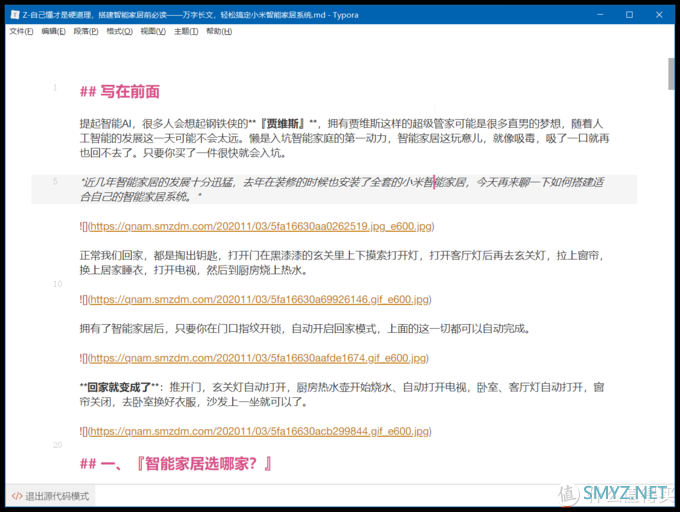
Task: Click line number 10 in the gutter
Action: tap(58, 284)
